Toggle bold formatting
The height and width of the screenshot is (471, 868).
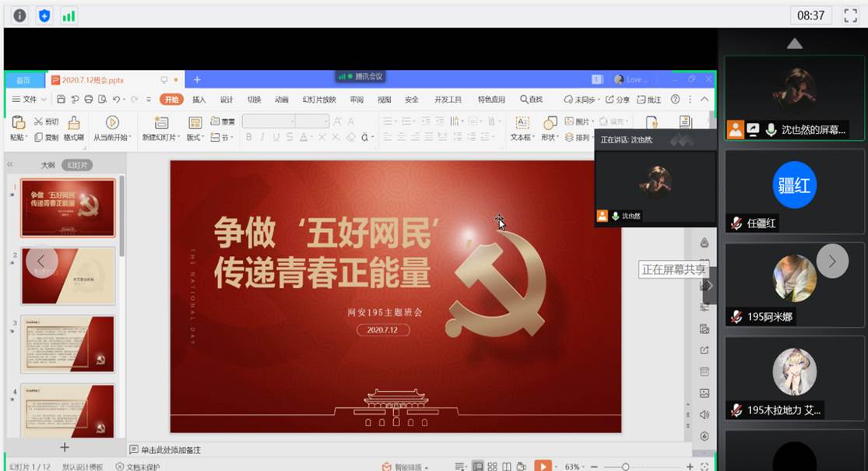[248, 135]
